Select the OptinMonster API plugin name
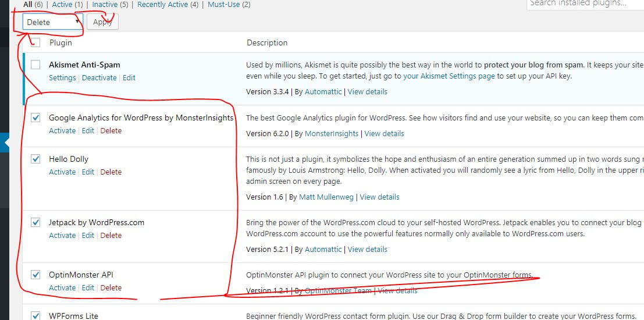Viewport: 644px width, 320px height. tap(81, 275)
